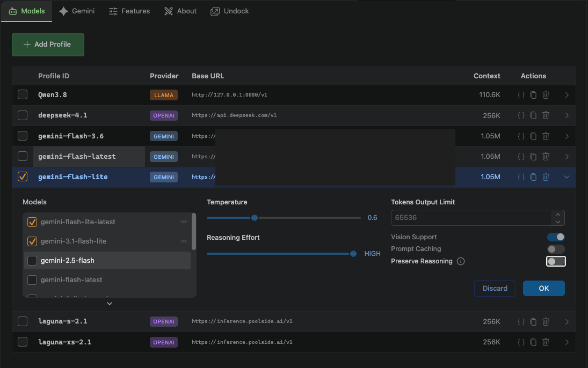Collapse the gemini-flash-lite profile details
Viewport: 588px width, 368px height.
pos(567,177)
